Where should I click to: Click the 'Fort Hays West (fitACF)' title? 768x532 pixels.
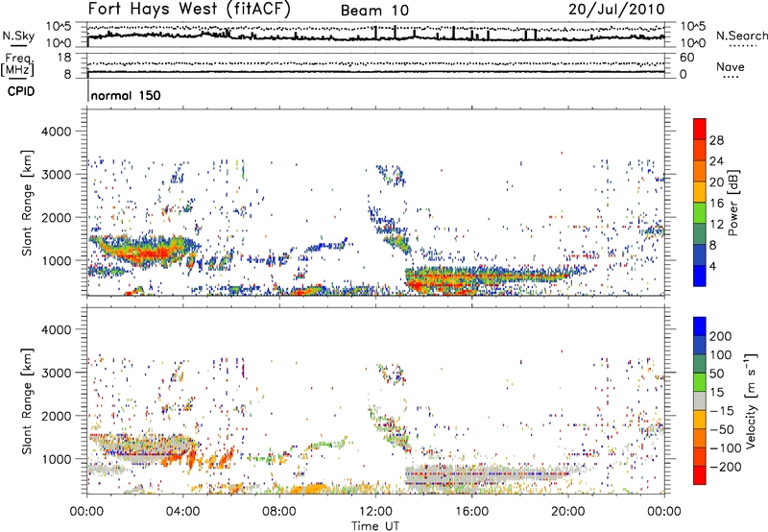point(189,9)
